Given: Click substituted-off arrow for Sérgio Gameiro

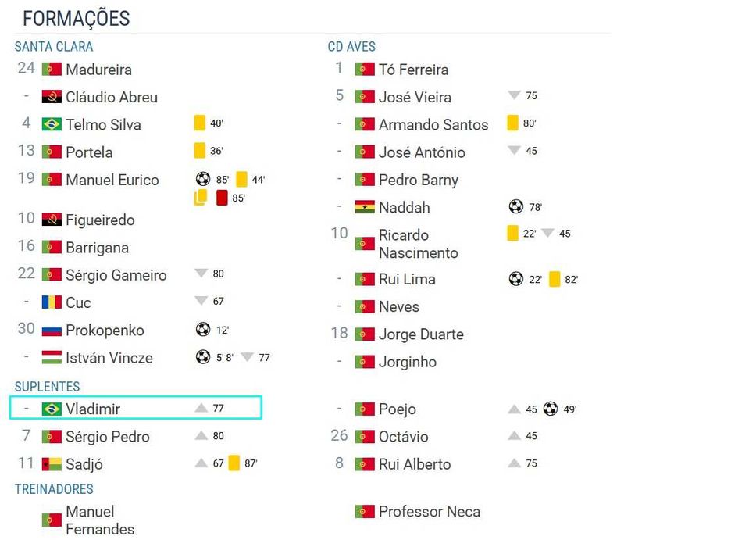Looking at the screenshot, I should 201,273.
